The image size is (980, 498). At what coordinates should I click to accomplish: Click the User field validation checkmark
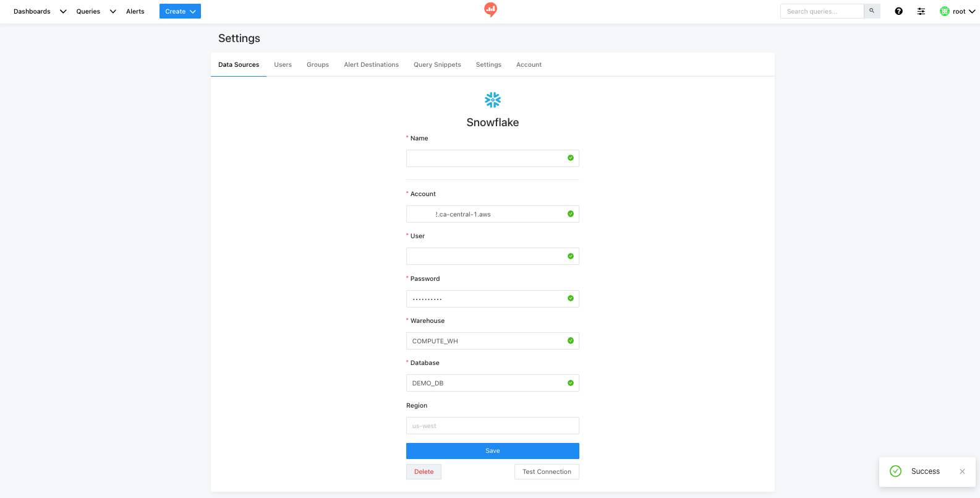point(571,256)
